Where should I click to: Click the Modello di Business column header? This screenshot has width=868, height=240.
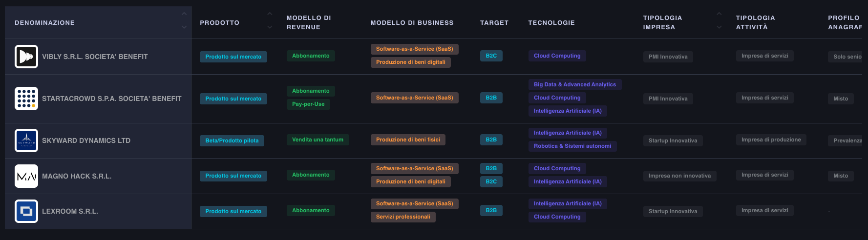(x=412, y=23)
